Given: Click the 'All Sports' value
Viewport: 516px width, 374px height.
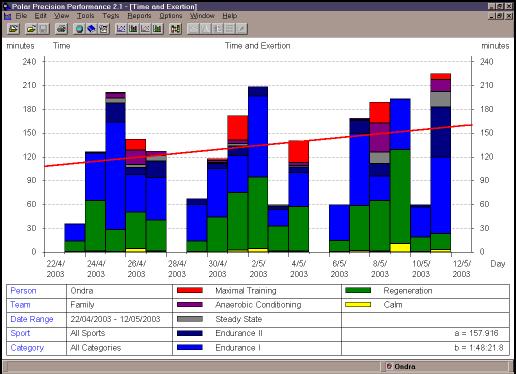Looking at the screenshot, I should [x=88, y=333].
